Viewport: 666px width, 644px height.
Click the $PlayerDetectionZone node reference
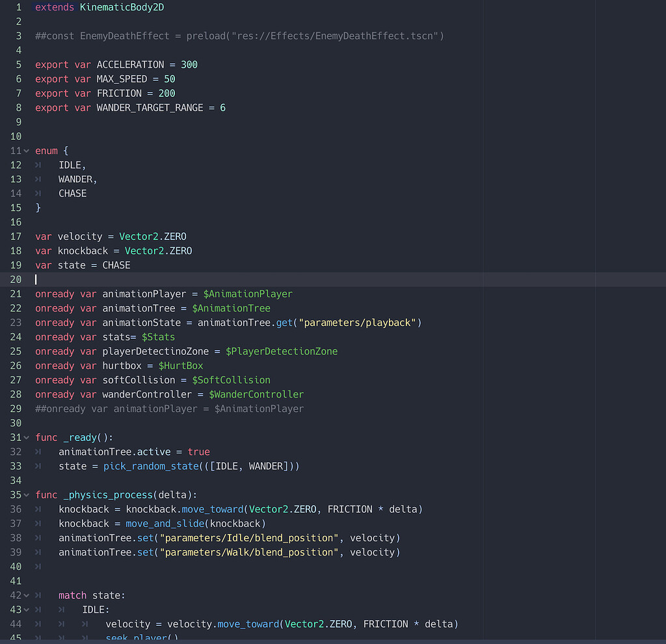pyautogui.click(x=282, y=351)
